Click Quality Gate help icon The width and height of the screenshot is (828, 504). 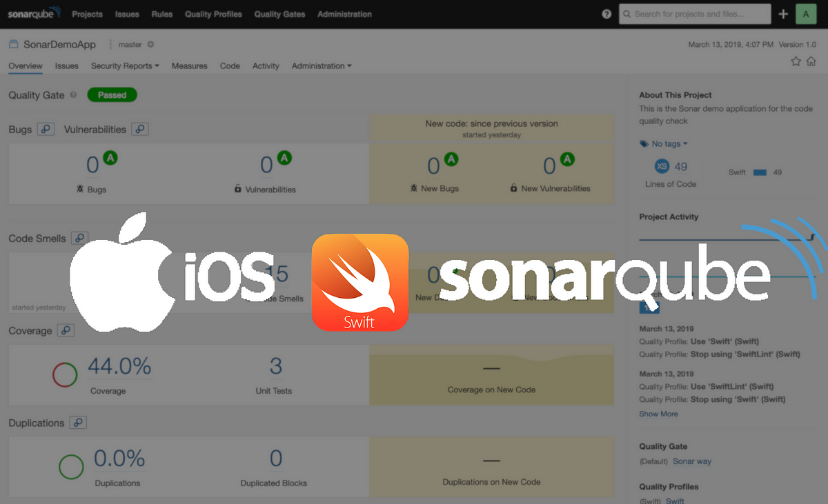point(73,95)
